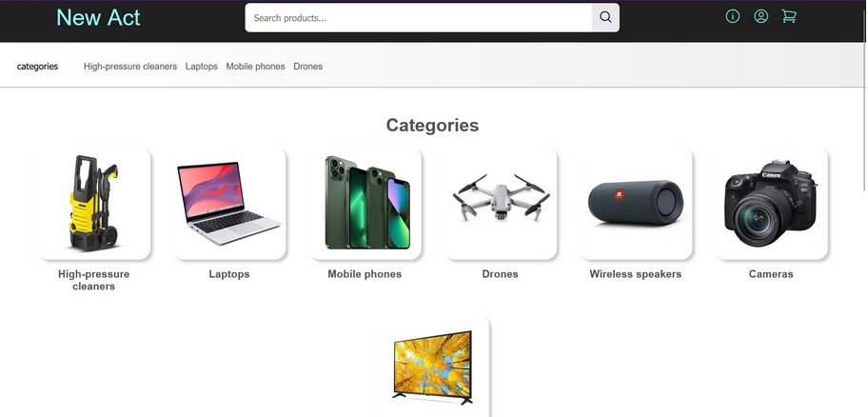Open the info circle icon
This screenshot has height=417, width=868.
[x=733, y=16]
